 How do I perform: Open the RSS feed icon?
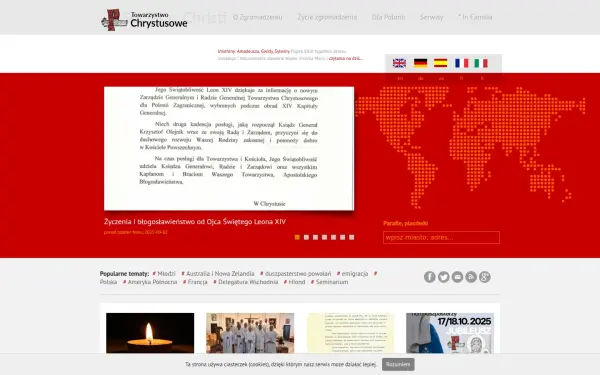pos(471,277)
